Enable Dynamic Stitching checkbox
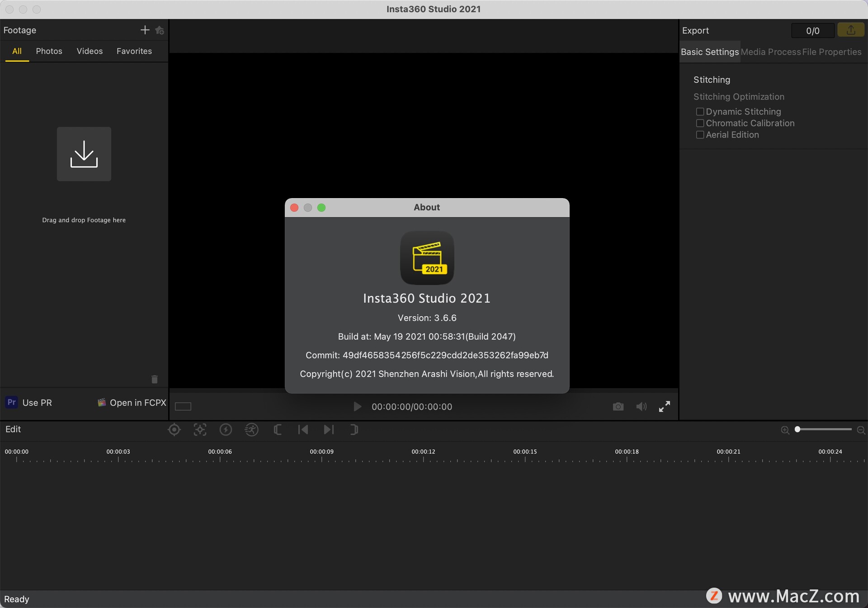868x608 pixels. click(700, 112)
